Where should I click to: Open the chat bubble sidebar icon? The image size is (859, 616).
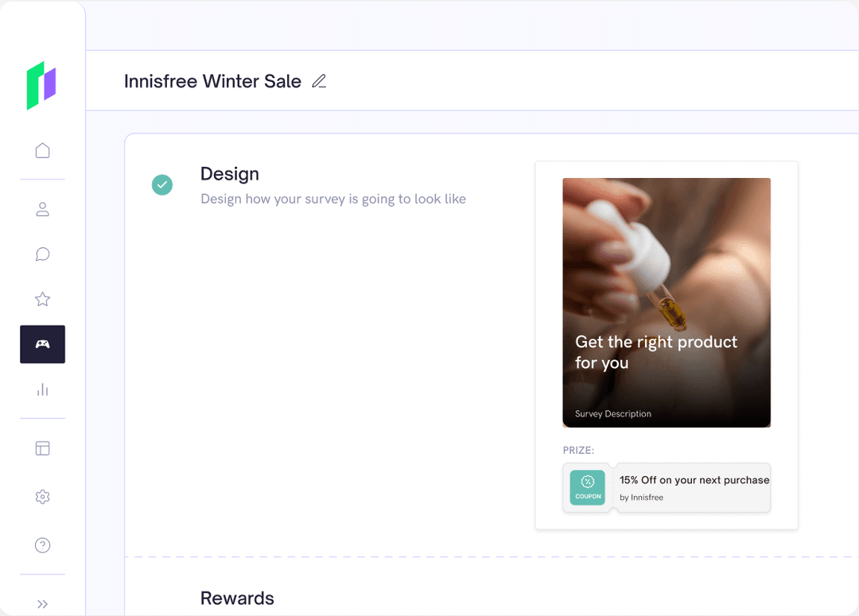click(43, 254)
